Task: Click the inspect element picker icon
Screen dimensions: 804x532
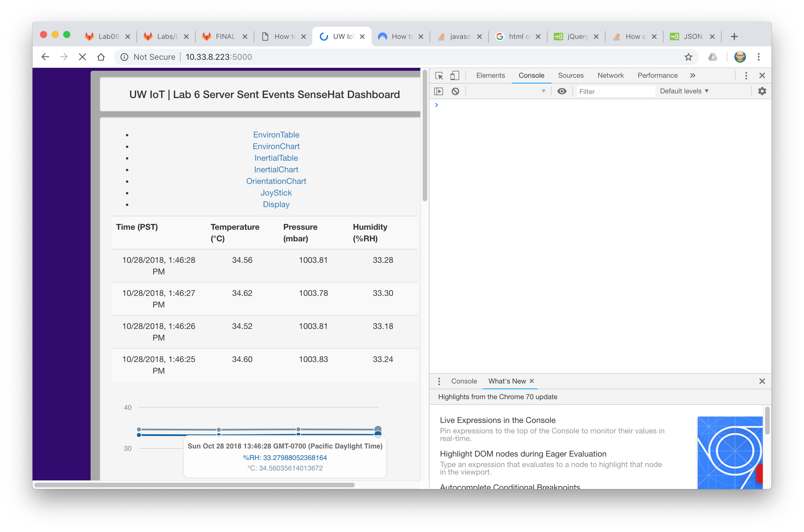Action: pyautogui.click(x=439, y=75)
